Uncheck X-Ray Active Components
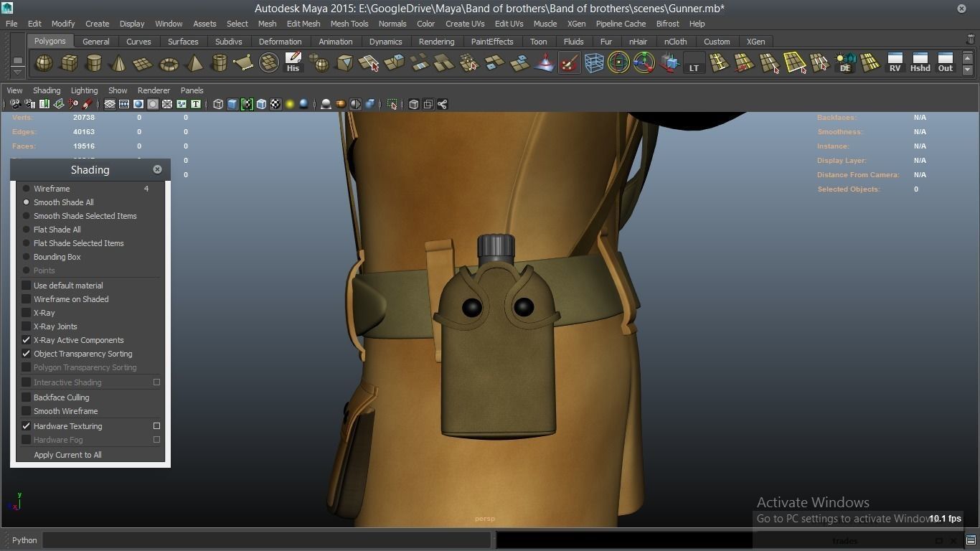980x551 pixels. click(27, 340)
